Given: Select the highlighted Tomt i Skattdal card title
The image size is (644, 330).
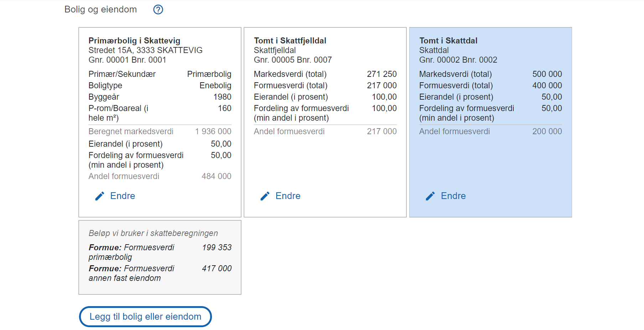Looking at the screenshot, I should point(448,41).
